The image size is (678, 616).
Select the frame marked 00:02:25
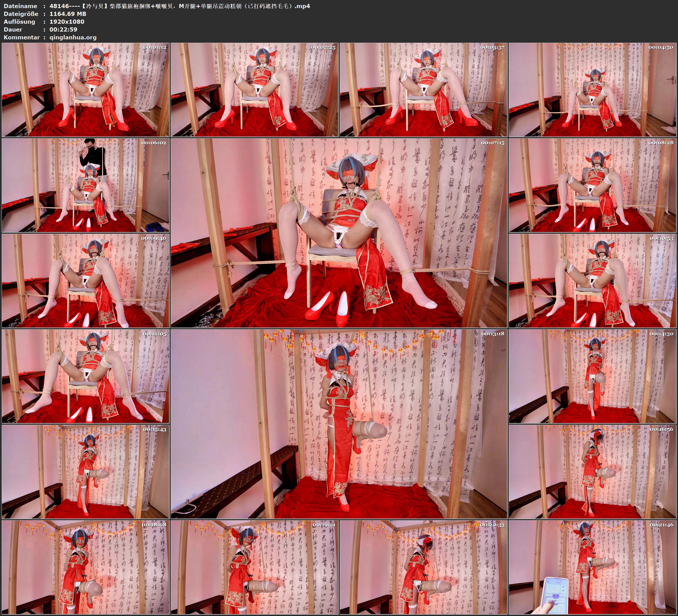pos(254,90)
